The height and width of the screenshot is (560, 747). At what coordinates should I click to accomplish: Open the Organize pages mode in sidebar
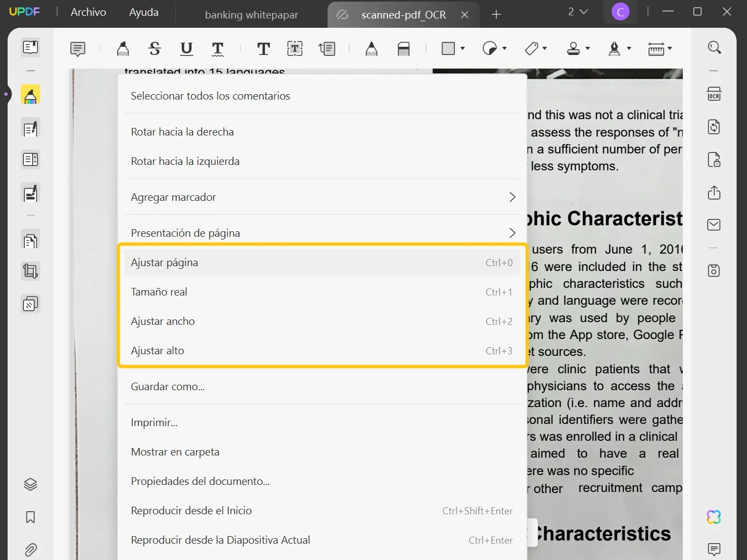pos(30,159)
